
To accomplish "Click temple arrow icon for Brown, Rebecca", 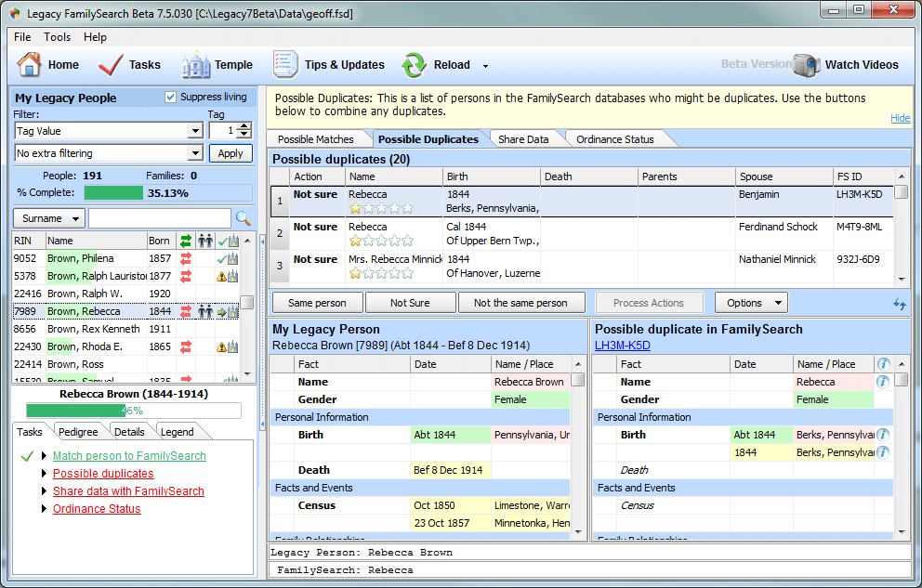I will pyautogui.click(x=228, y=311).
